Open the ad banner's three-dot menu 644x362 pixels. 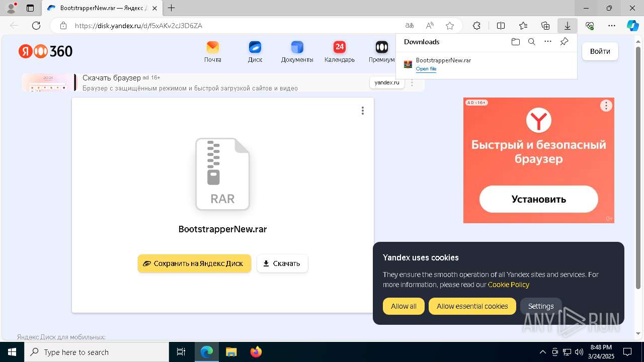(x=412, y=83)
